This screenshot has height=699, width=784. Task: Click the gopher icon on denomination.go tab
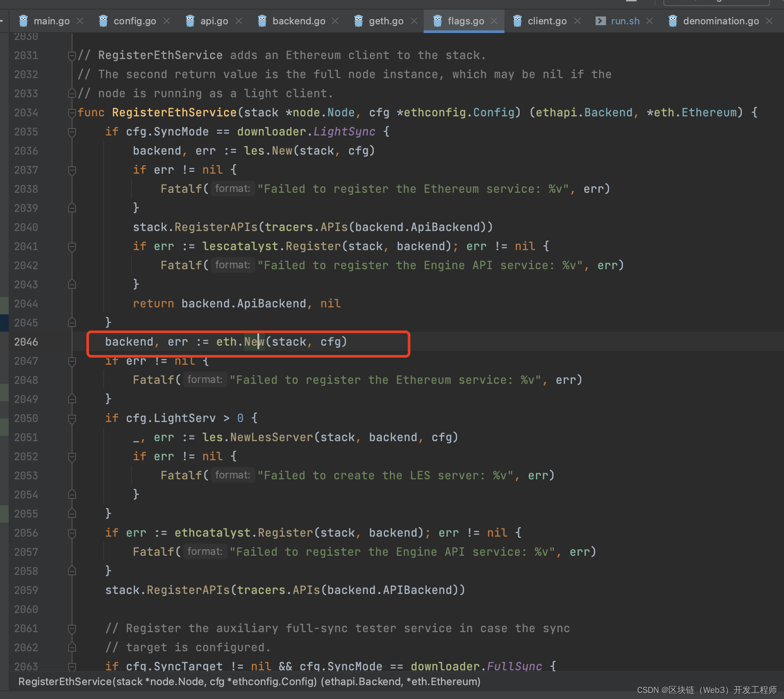tap(673, 21)
